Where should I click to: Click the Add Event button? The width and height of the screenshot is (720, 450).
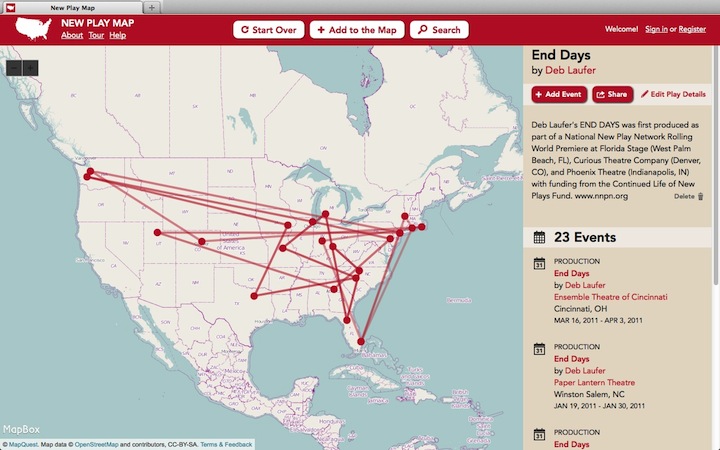coord(559,94)
